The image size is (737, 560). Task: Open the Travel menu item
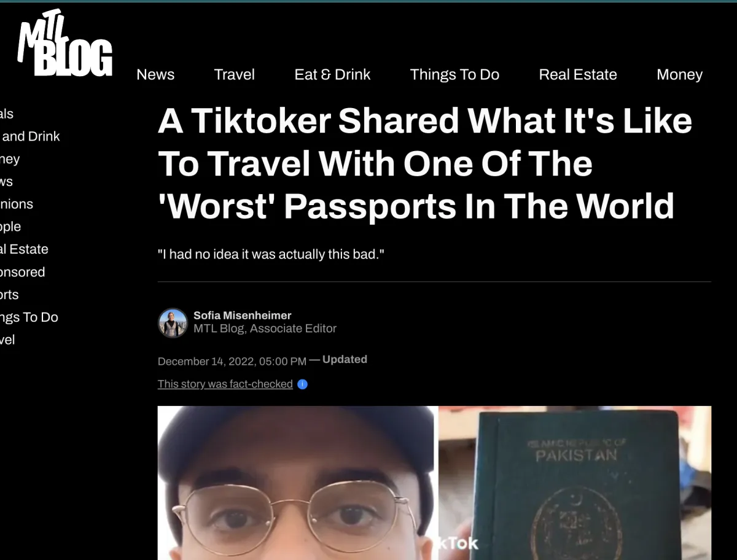pos(234,75)
